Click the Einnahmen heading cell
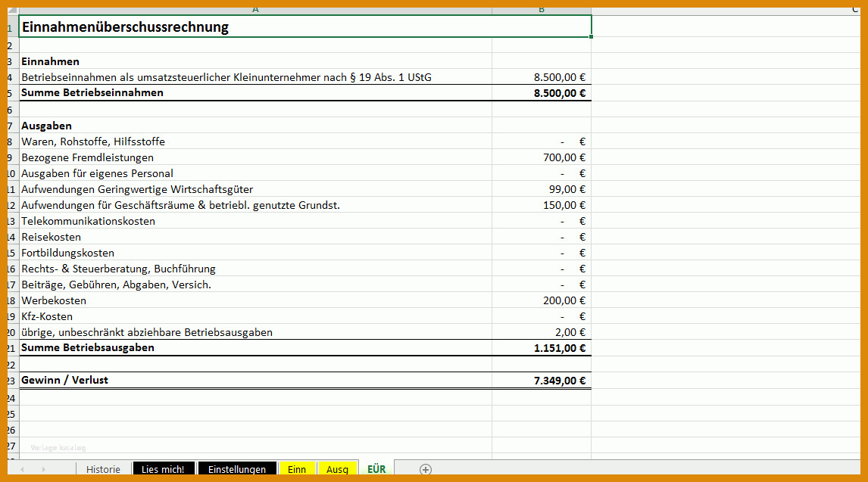Image resolution: width=868 pixels, height=482 pixels. pos(255,61)
